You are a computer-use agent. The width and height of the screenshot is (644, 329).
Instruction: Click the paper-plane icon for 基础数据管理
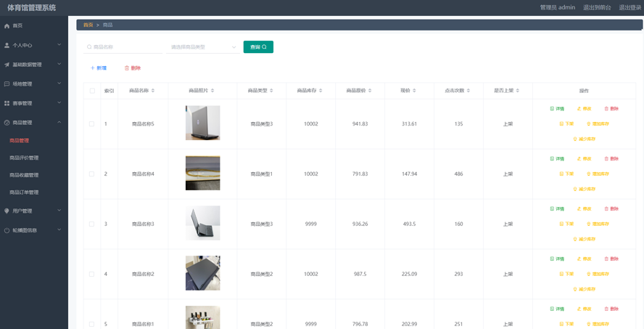[7, 65]
